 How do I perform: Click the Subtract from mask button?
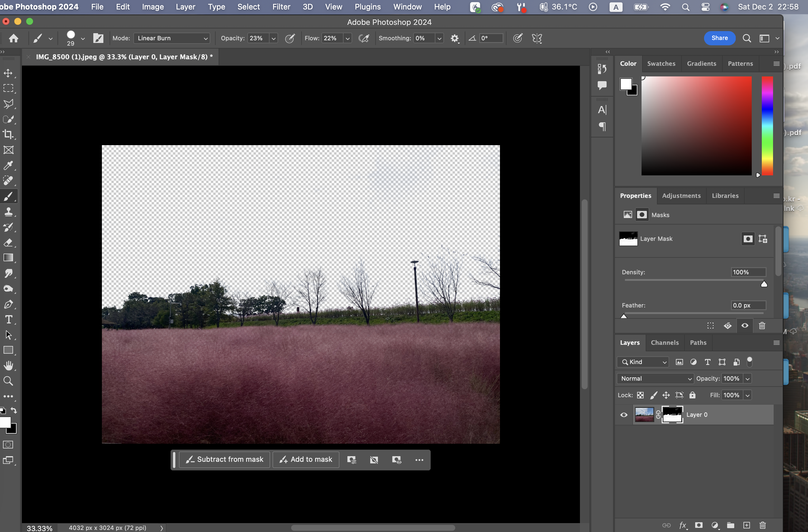225,459
